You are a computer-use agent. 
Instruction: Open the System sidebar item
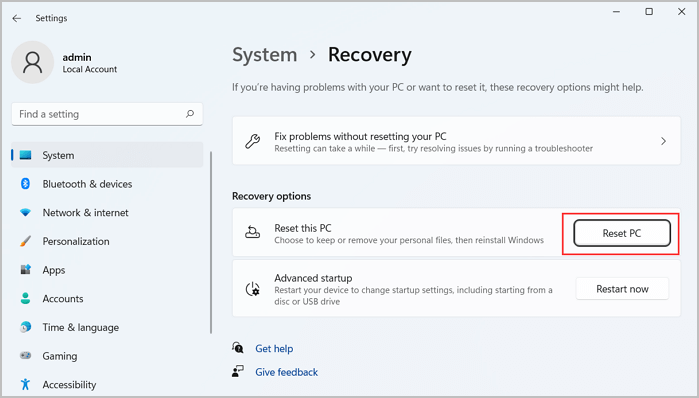(107, 155)
